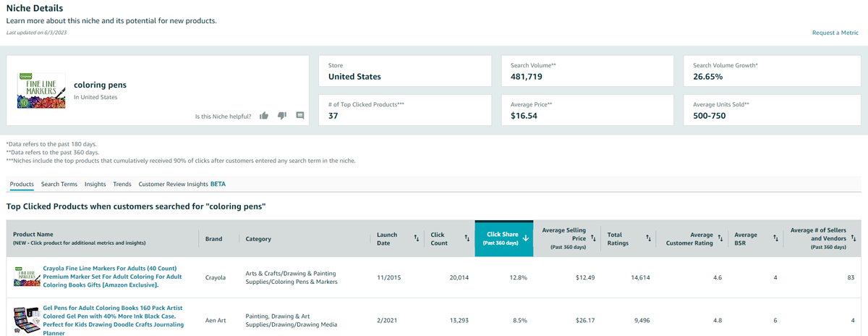This screenshot has width=868, height=336.
Task: Click the Request a Metric link
Action: click(x=835, y=33)
